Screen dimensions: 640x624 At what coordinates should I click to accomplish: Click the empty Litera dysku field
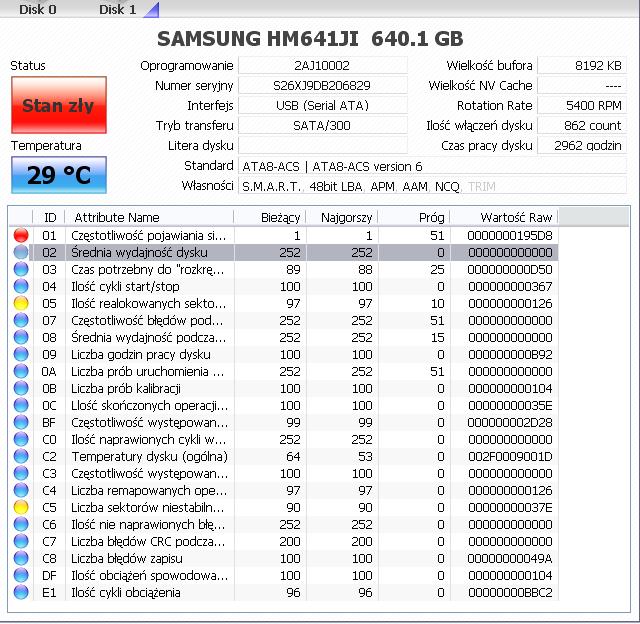(x=322, y=145)
